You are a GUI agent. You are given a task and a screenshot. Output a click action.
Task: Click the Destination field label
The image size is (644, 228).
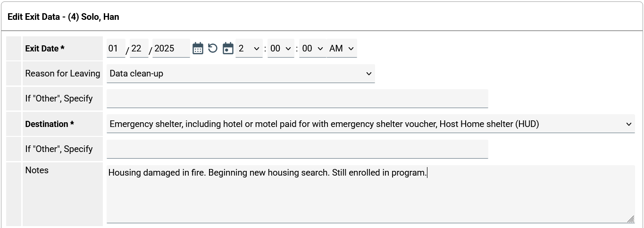coord(50,124)
